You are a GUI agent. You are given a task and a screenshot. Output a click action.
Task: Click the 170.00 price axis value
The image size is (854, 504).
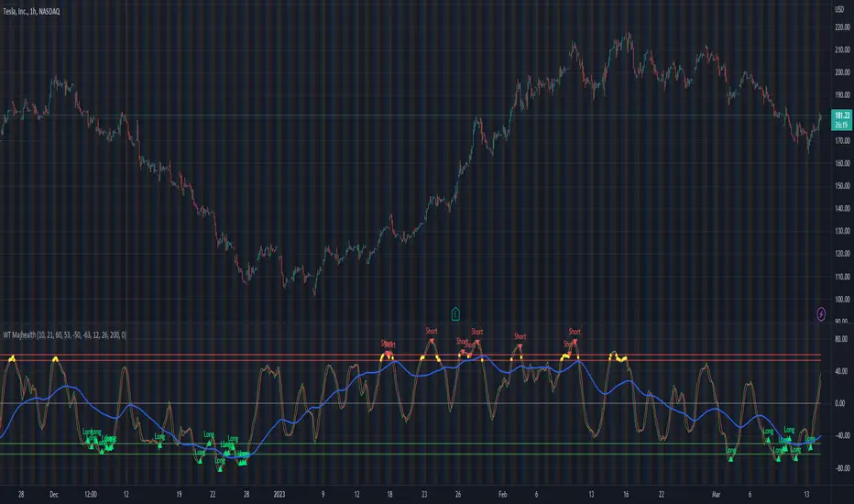[x=843, y=140]
